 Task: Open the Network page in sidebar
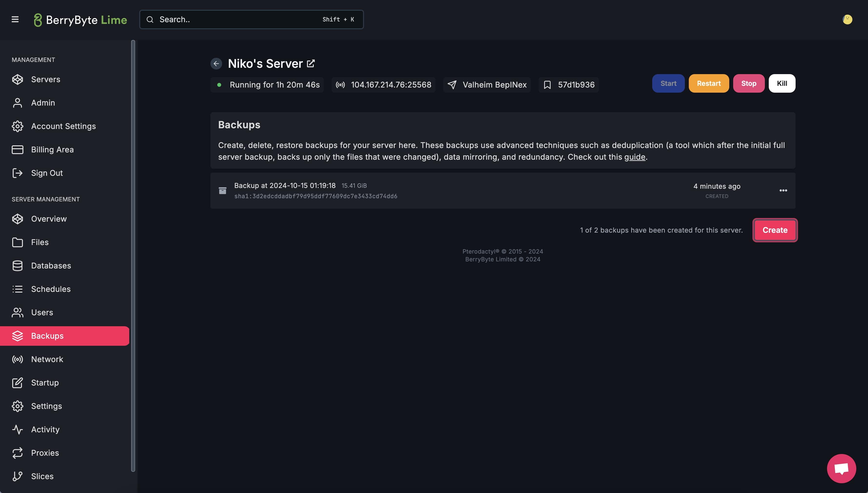[x=47, y=359]
